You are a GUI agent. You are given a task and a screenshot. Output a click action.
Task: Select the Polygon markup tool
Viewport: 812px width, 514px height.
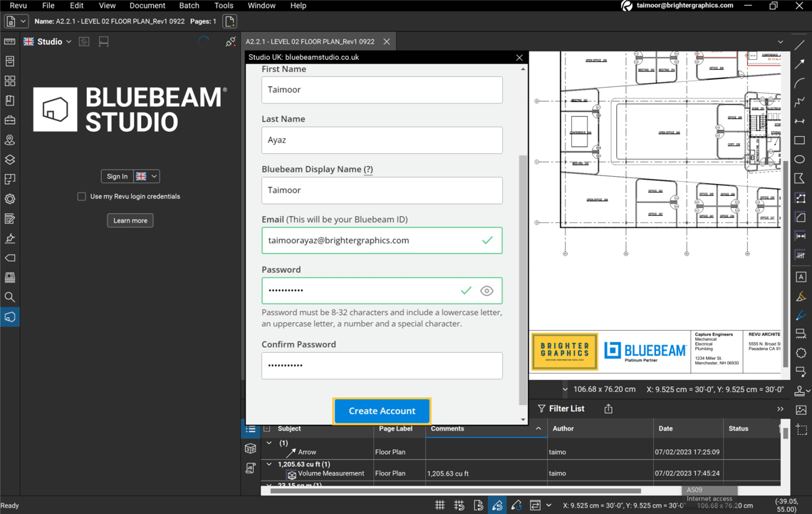(800, 178)
